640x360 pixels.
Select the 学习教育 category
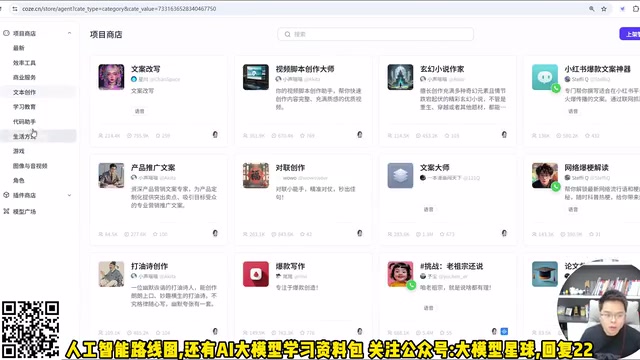[24, 107]
